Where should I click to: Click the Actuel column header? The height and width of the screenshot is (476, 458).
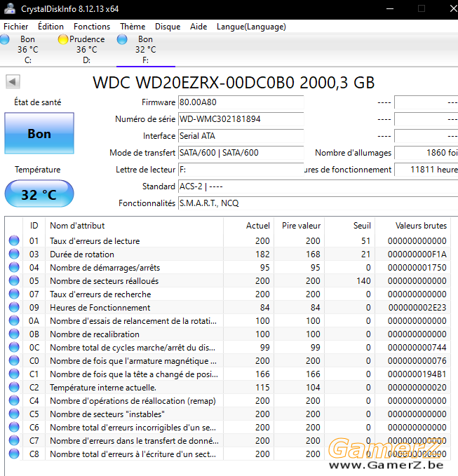tap(249, 226)
